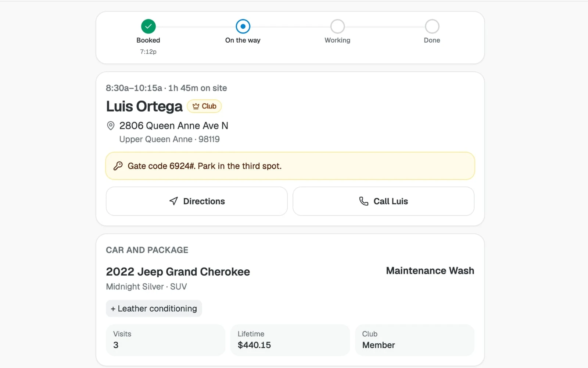Click the 2806 Queen Anne Ave N address
Image resolution: width=588 pixels, height=368 pixels.
pos(174,126)
